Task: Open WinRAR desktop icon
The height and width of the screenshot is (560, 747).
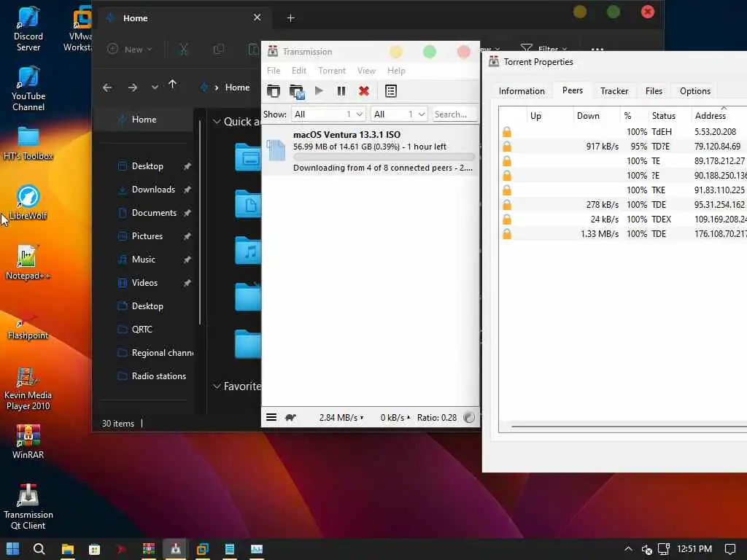Action: click(x=28, y=441)
